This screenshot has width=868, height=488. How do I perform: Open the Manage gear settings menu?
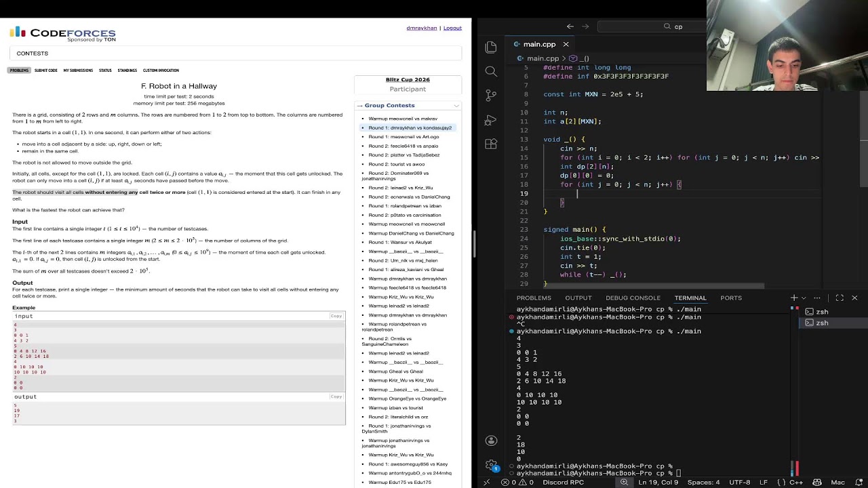tap(491, 465)
